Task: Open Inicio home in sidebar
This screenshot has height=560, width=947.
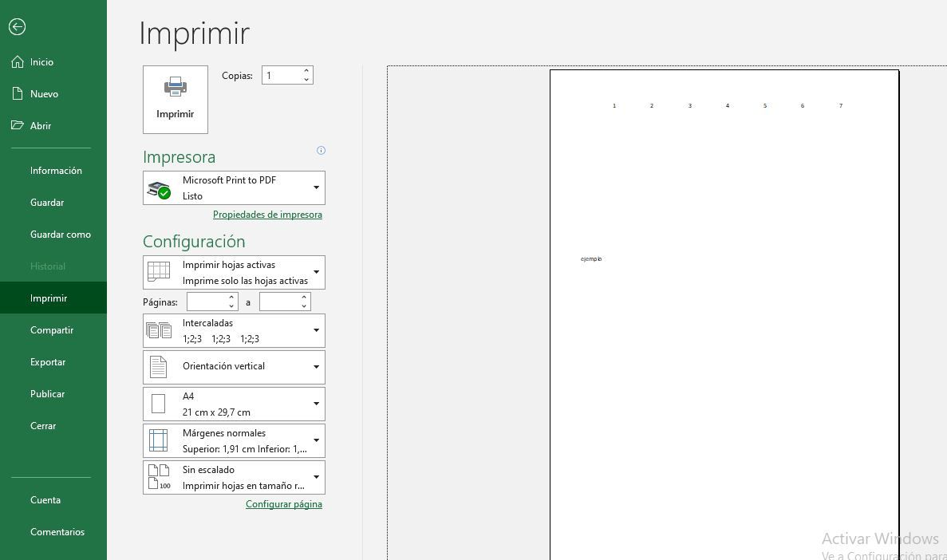Action: click(41, 62)
